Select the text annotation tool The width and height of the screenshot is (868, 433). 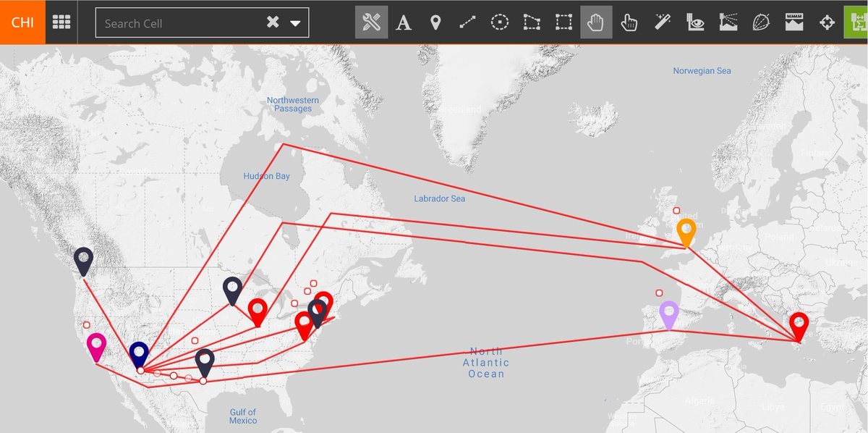[x=404, y=22]
